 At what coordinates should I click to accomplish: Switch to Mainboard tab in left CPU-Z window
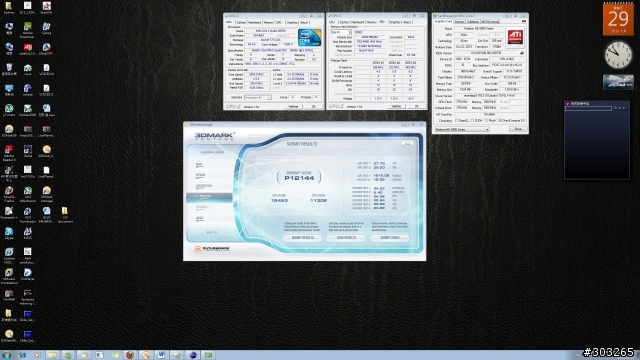tap(255, 22)
